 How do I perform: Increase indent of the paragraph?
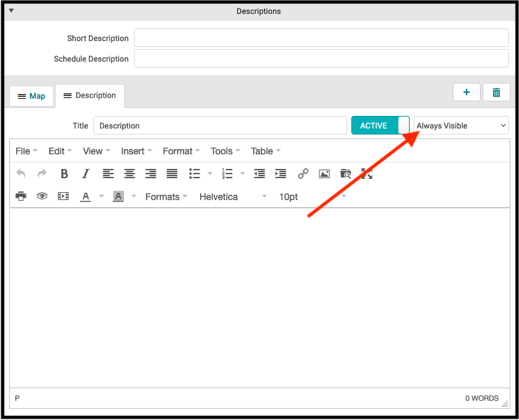click(280, 174)
